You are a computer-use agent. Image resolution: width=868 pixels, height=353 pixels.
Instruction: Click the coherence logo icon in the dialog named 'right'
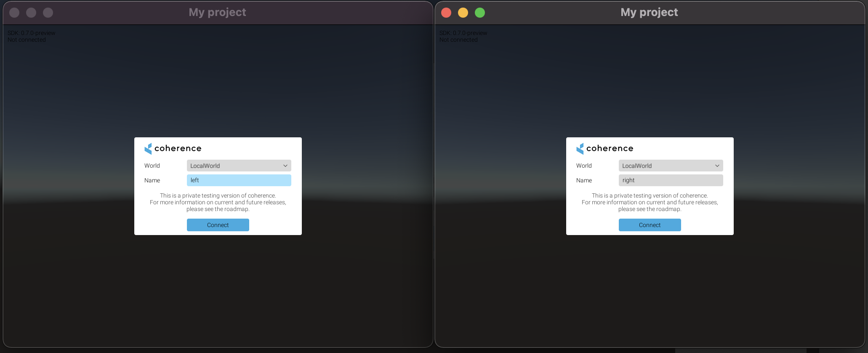(x=580, y=149)
